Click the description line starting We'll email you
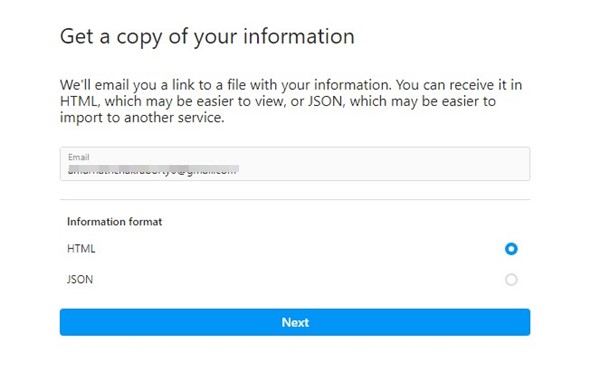 click(x=291, y=85)
